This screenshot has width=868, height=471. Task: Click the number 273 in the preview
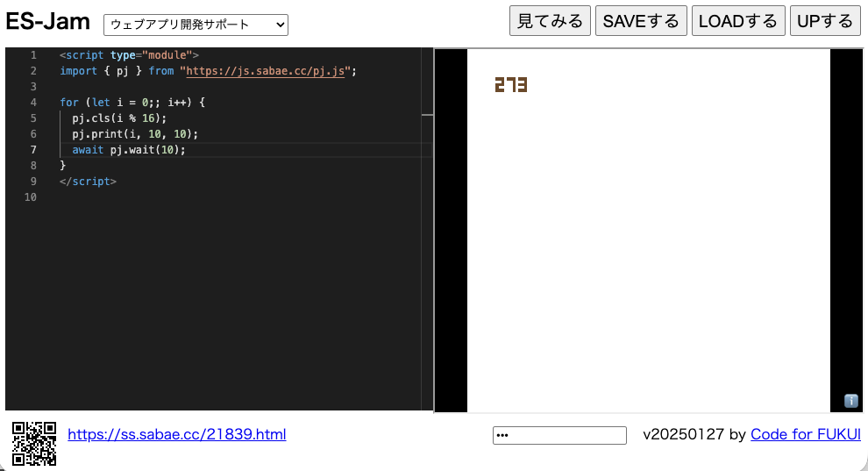[511, 85]
